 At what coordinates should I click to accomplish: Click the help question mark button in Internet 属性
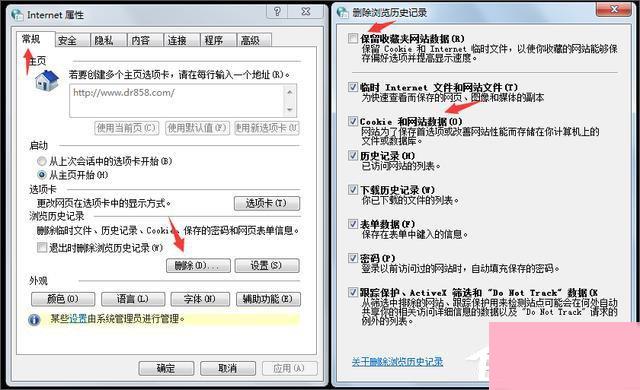tap(277, 11)
